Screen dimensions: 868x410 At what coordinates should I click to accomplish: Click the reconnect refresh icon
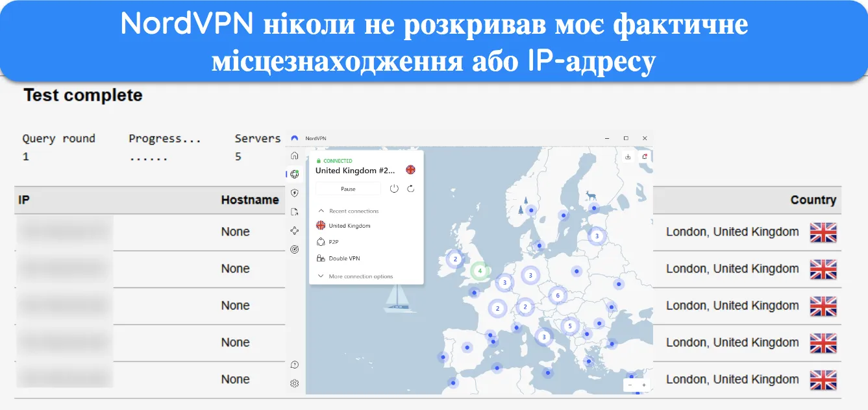[410, 189]
